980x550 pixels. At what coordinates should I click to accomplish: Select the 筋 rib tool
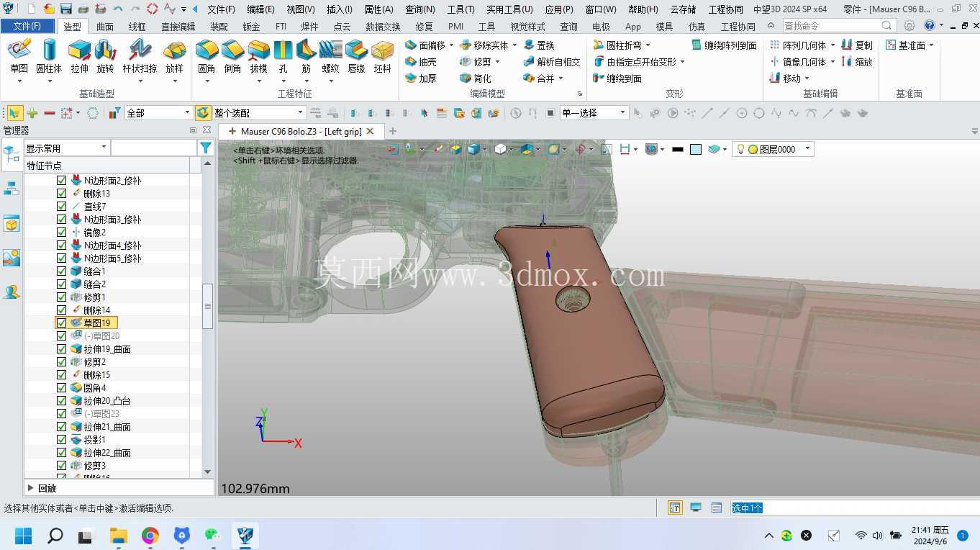click(x=306, y=56)
